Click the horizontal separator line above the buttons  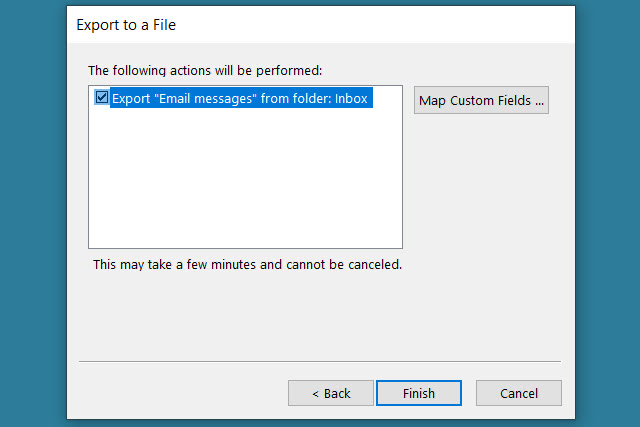click(x=319, y=360)
